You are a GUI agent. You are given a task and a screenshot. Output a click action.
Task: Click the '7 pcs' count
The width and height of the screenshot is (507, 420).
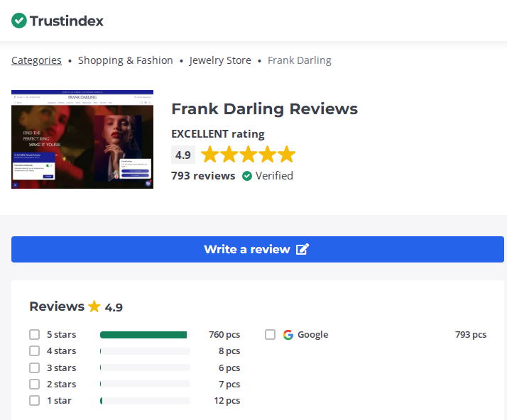pyautogui.click(x=229, y=385)
